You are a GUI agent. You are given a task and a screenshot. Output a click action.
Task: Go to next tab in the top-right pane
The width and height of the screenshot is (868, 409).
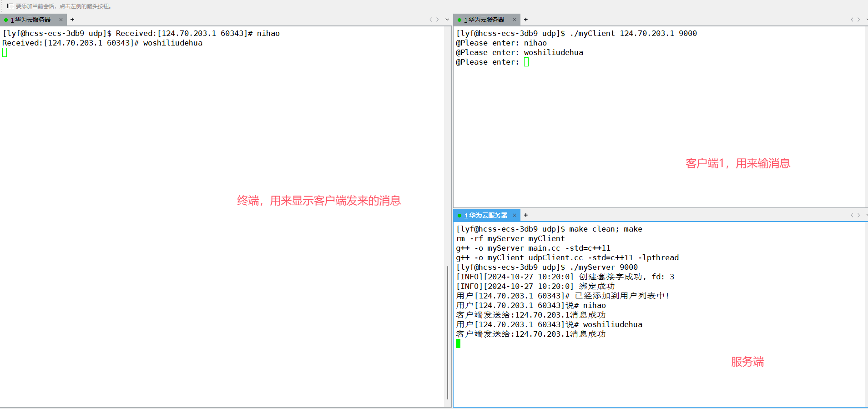click(x=859, y=20)
